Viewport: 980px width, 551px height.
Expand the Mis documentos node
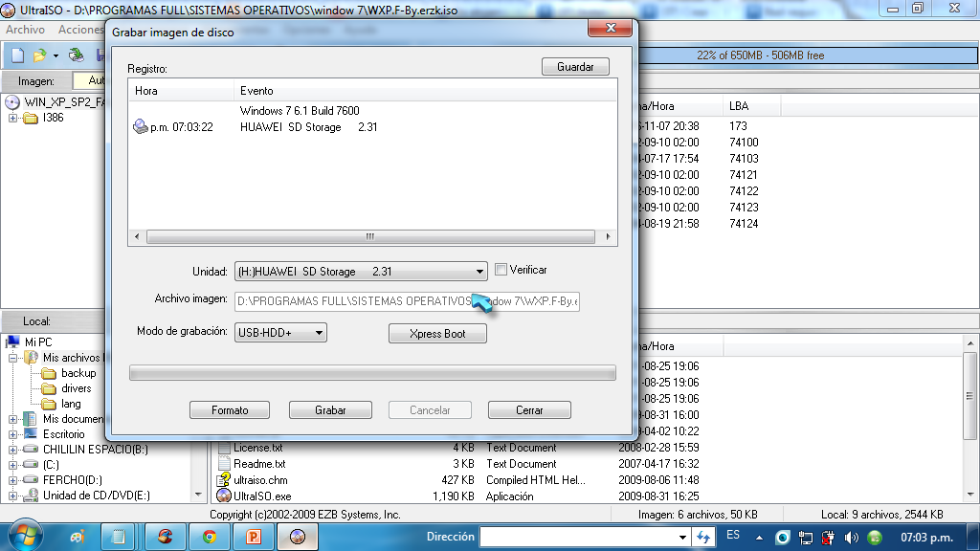coord(12,419)
